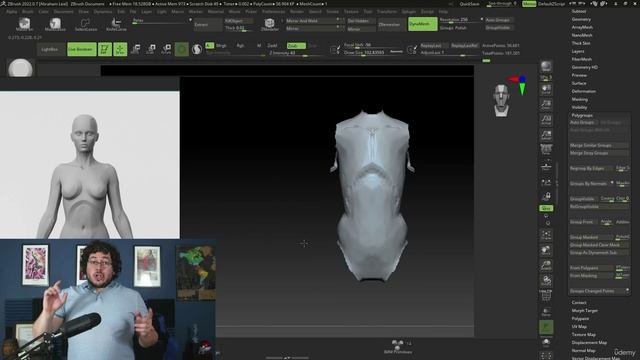Select the MaskPen brush icon

tap(24, 24)
